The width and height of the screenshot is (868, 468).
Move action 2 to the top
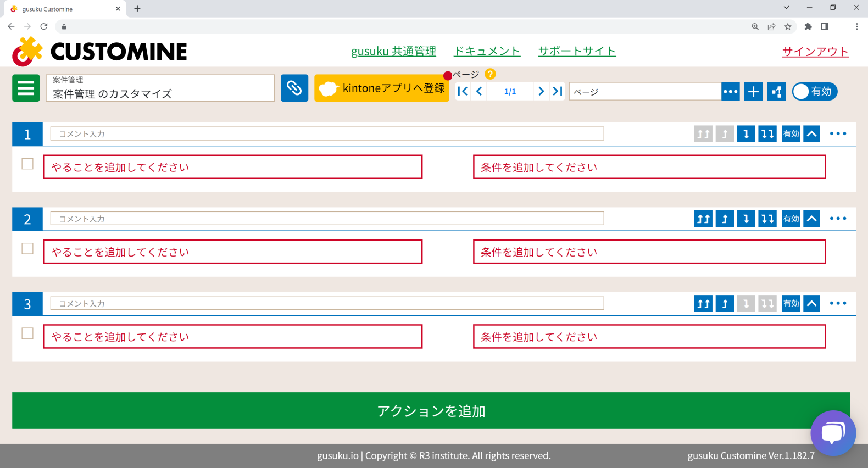point(703,219)
